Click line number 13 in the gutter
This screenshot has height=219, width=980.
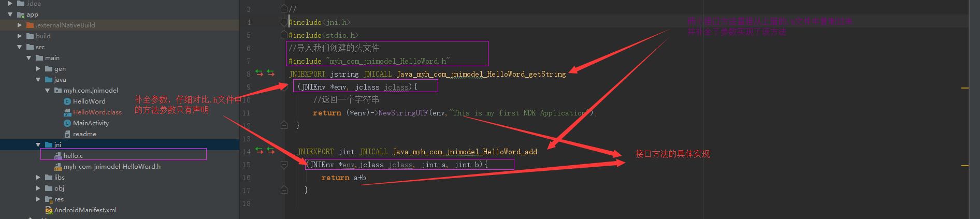247,139
